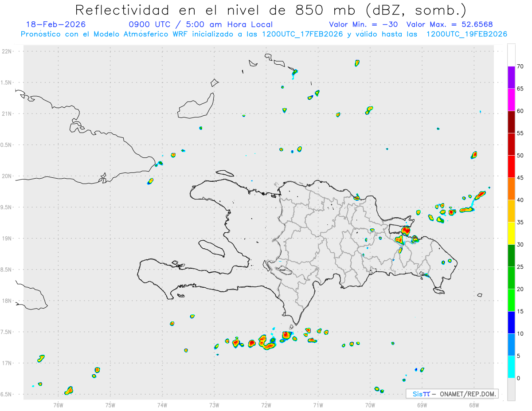
Task: Click the colorbar label "60"
Action: click(x=520, y=111)
